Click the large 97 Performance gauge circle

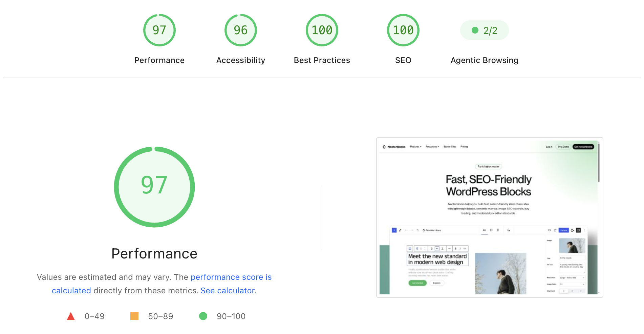pyautogui.click(x=154, y=187)
